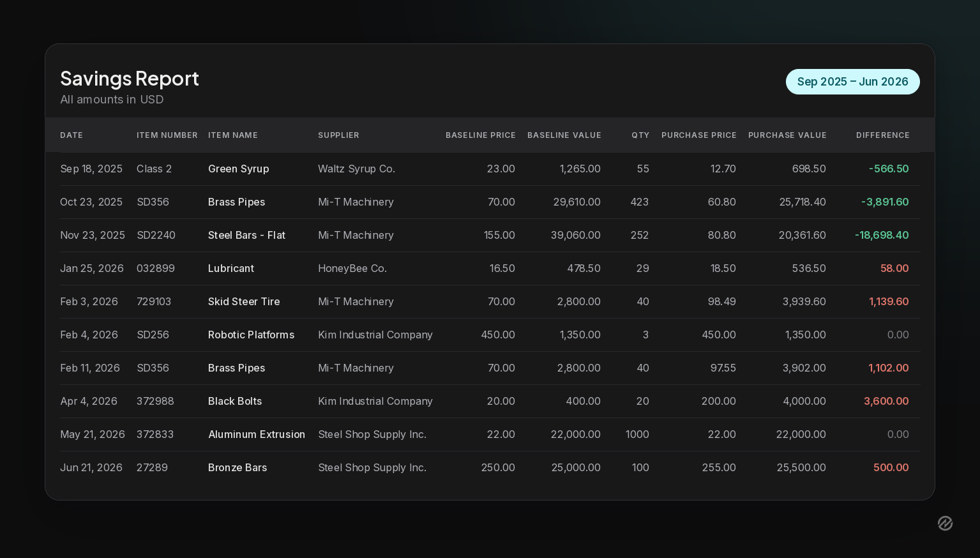
Task: Click the DIFFERENCE column header
Action: tap(883, 135)
